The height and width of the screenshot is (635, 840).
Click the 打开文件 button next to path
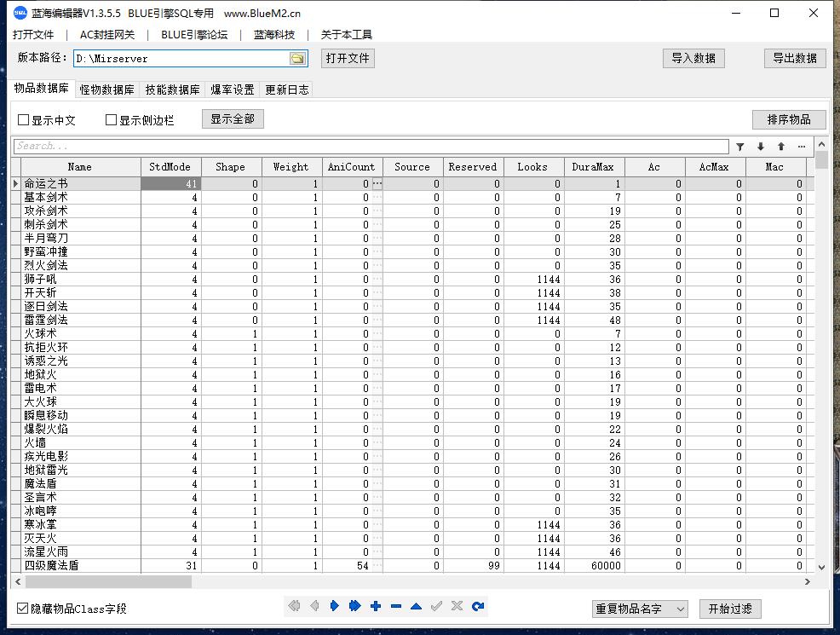tap(348, 58)
